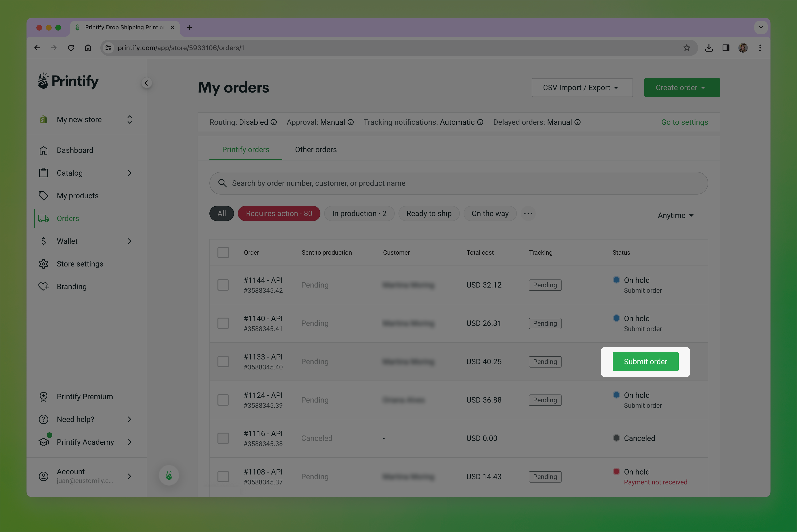Open the CSV Import / Export dropdown
This screenshot has width=797, height=532.
(x=582, y=88)
